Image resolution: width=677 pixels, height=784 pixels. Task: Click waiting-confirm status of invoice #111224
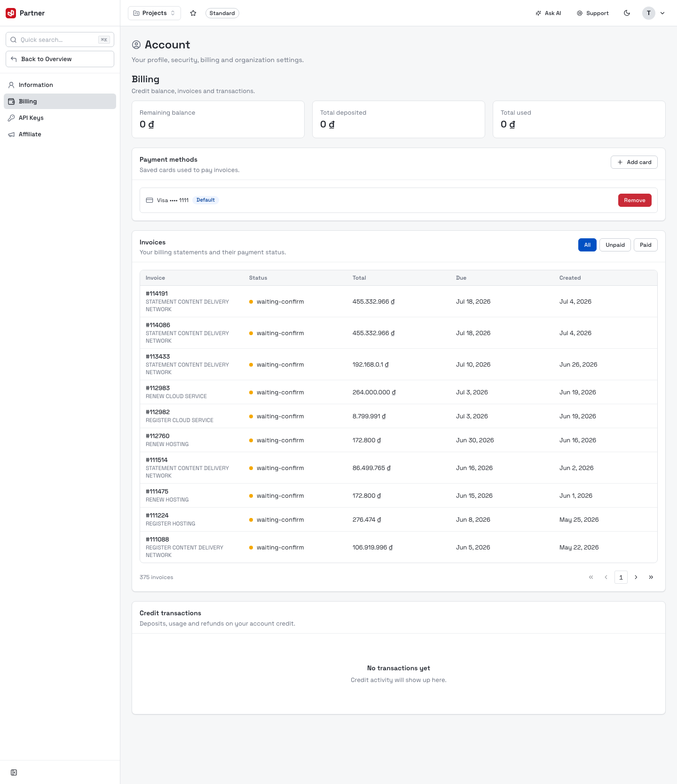pyautogui.click(x=276, y=519)
